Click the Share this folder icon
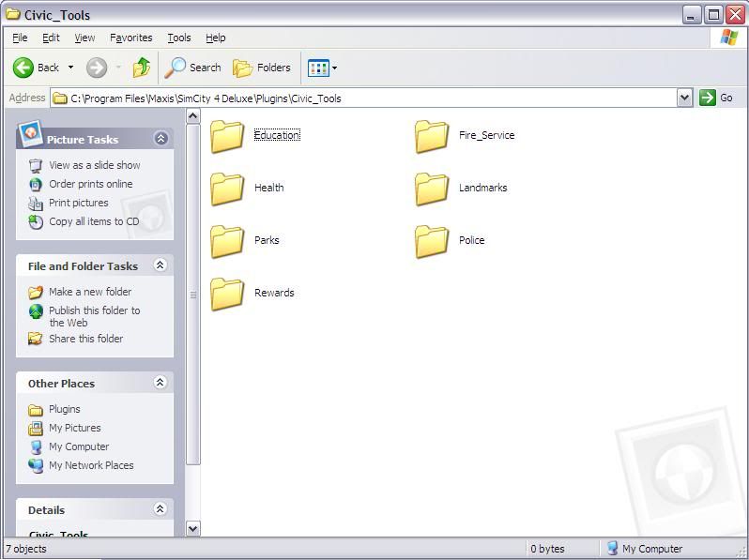The height and width of the screenshot is (560, 749). 36,339
